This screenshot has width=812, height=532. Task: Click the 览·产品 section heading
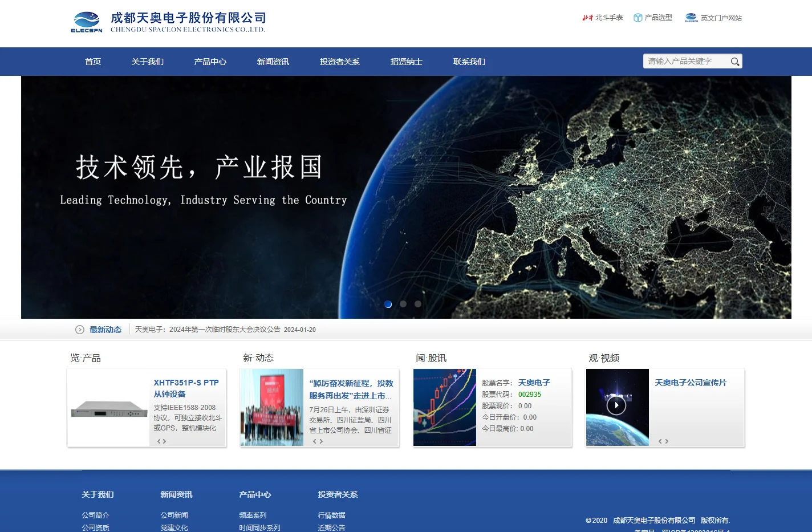[86, 358]
